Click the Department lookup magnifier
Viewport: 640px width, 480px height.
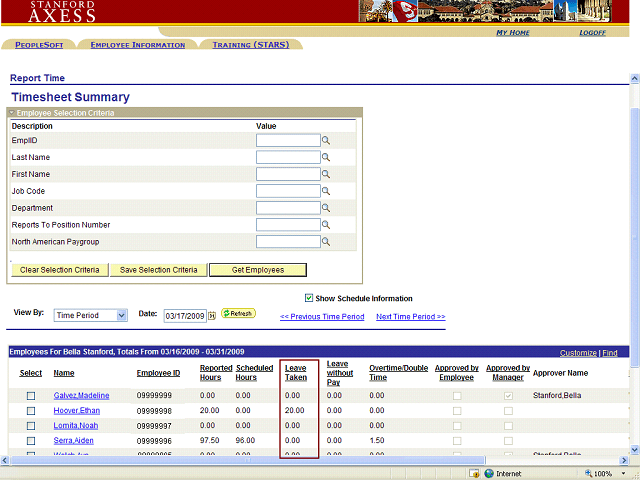click(x=325, y=208)
